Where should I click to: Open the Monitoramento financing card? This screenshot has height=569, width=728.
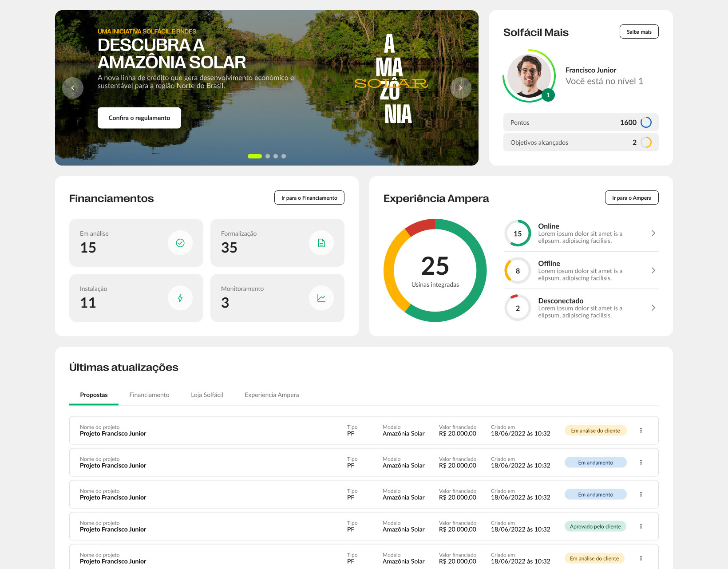277,298
